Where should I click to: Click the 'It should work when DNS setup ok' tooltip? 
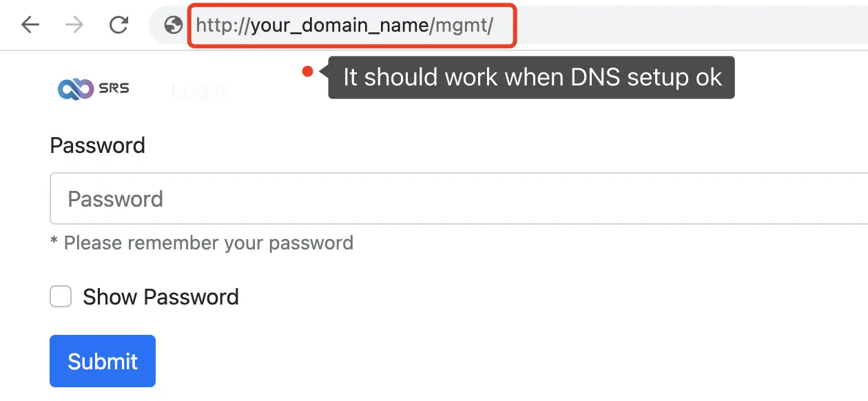531,77
